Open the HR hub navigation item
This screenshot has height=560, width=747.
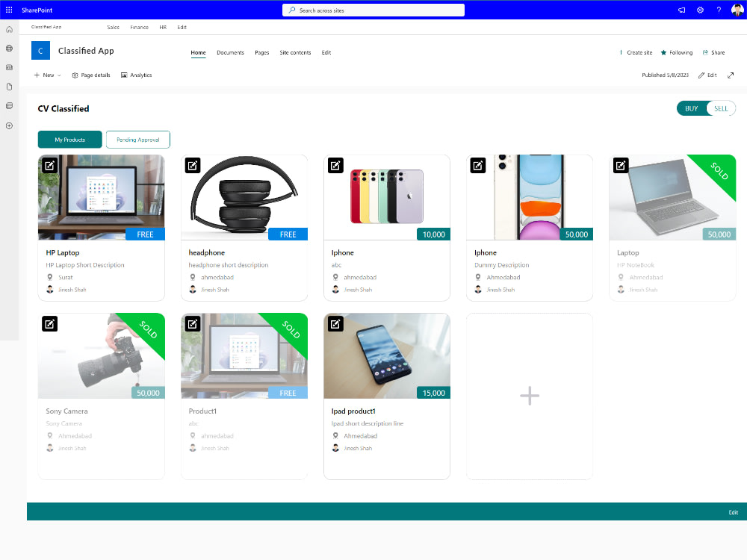(163, 27)
